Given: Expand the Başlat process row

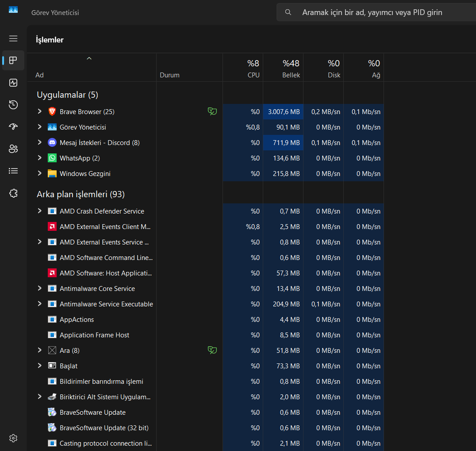Looking at the screenshot, I should pyautogui.click(x=39, y=366).
